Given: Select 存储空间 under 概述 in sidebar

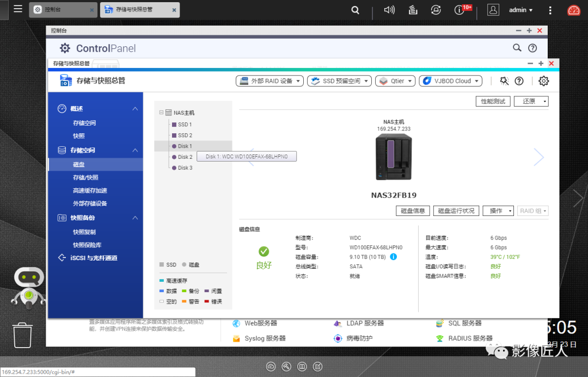Looking at the screenshot, I should (84, 123).
